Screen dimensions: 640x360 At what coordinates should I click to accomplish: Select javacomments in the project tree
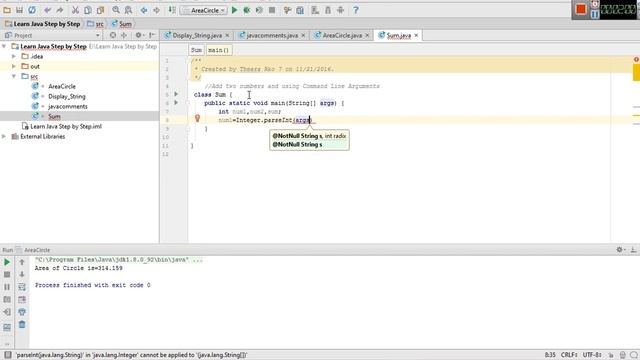pos(67,106)
